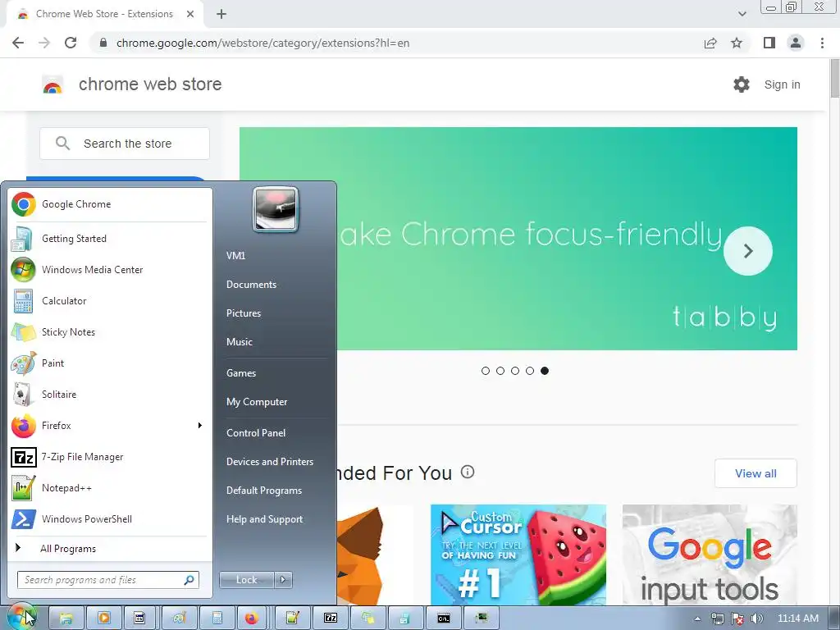Viewport: 840px width, 630px height.
Task: Expand All Programs list
Action: [108, 548]
